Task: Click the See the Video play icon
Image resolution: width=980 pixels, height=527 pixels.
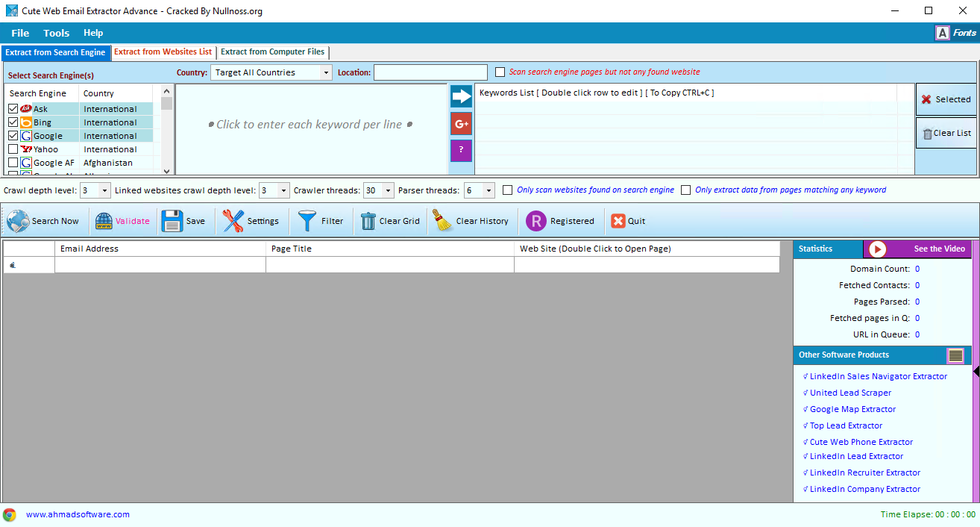Action: pos(877,249)
